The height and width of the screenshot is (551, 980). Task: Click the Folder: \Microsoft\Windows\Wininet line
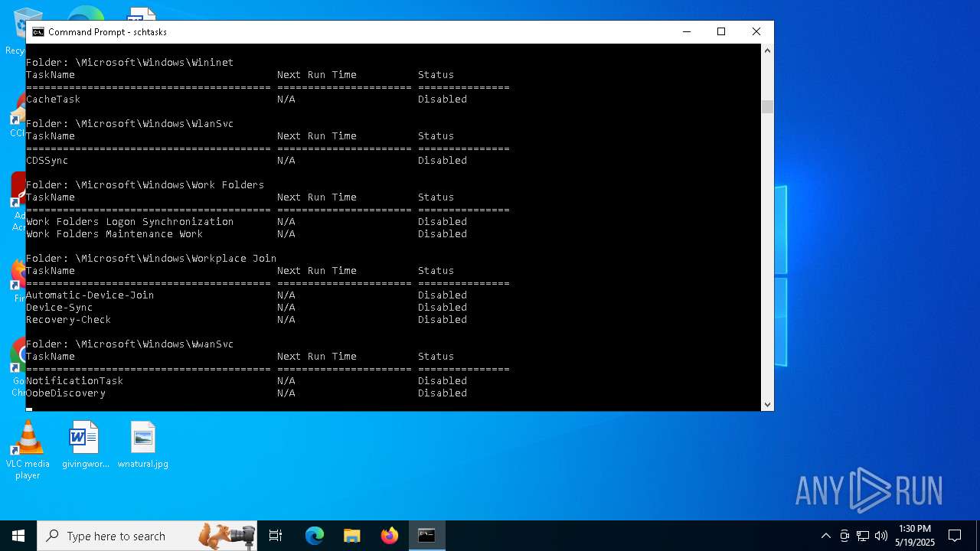[x=130, y=63]
